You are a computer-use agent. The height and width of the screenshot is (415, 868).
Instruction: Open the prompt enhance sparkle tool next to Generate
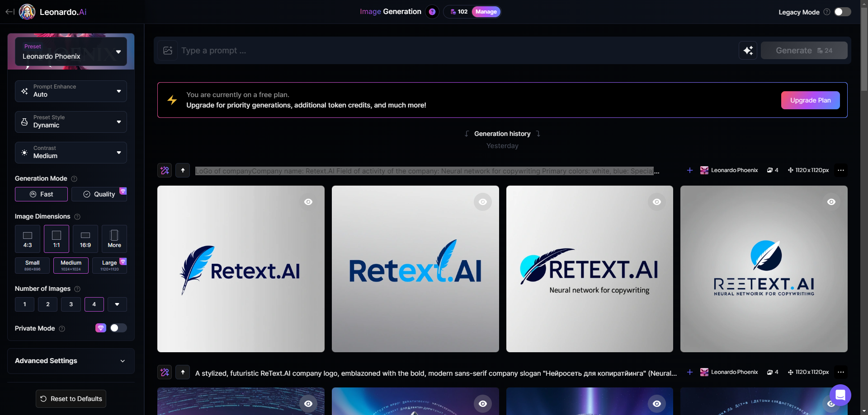[x=748, y=50]
